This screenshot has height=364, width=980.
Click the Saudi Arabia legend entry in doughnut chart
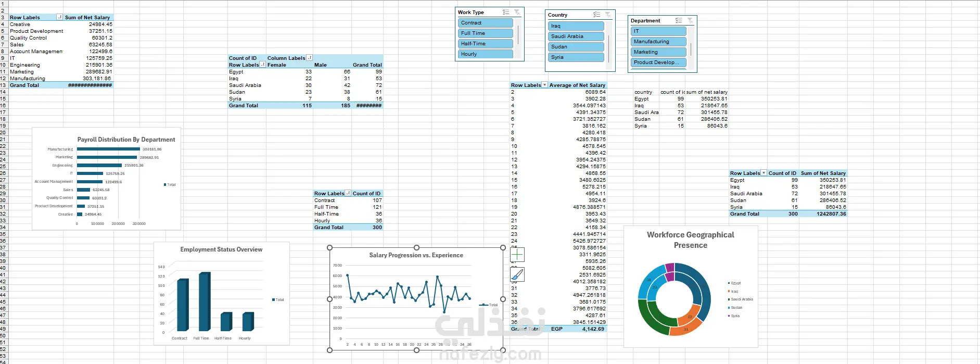tap(740, 299)
